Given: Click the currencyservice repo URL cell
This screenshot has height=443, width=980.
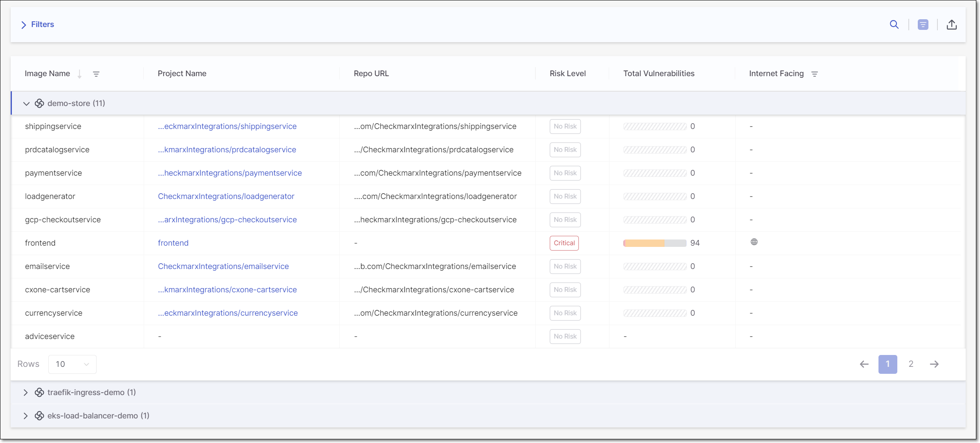Looking at the screenshot, I should 436,313.
